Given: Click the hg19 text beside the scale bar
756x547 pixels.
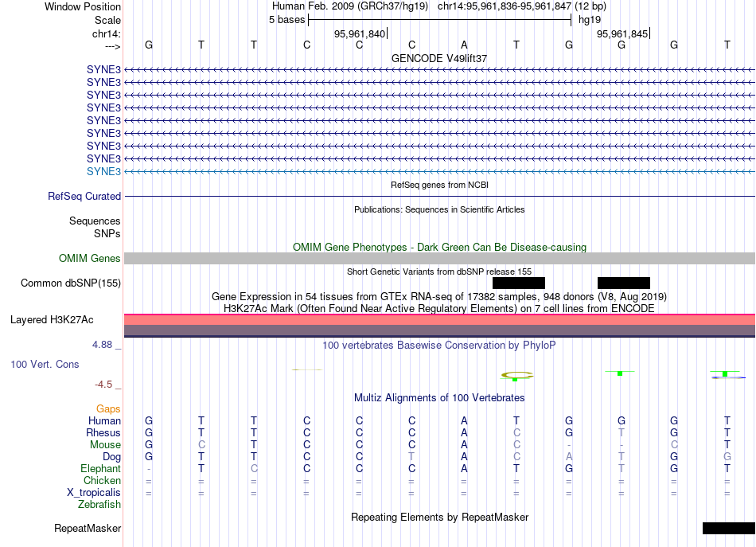Looking at the screenshot, I should [x=590, y=20].
